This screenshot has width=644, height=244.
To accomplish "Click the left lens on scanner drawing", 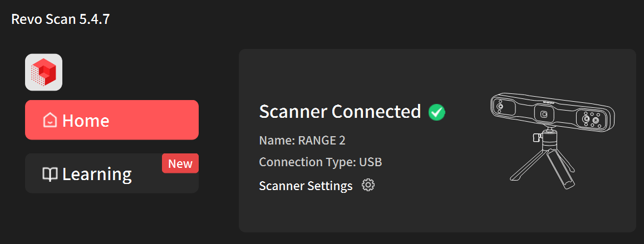I will pyautogui.click(x=500, y=106).
